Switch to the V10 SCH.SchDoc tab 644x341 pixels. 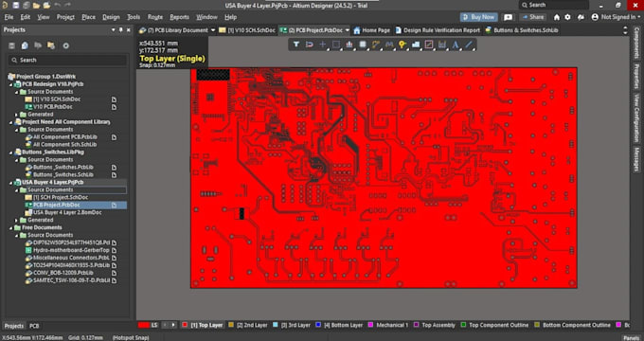pyautogui.click(x=247, y=30)
